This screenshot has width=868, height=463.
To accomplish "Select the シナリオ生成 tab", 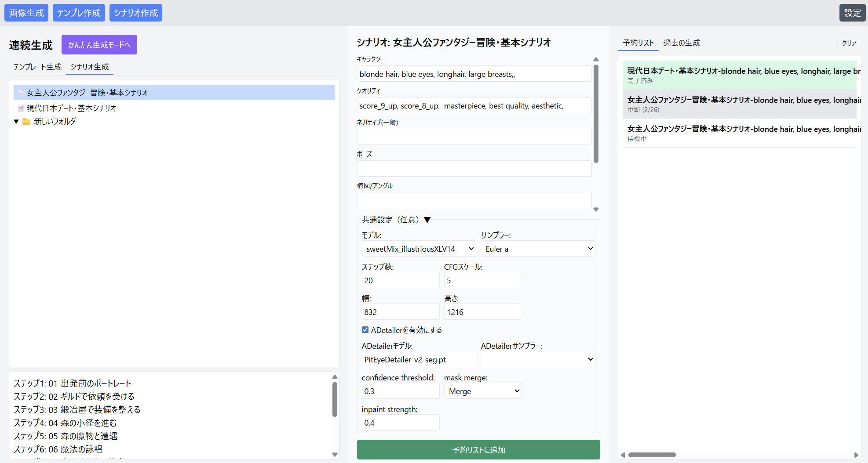I will coord(90,67).
